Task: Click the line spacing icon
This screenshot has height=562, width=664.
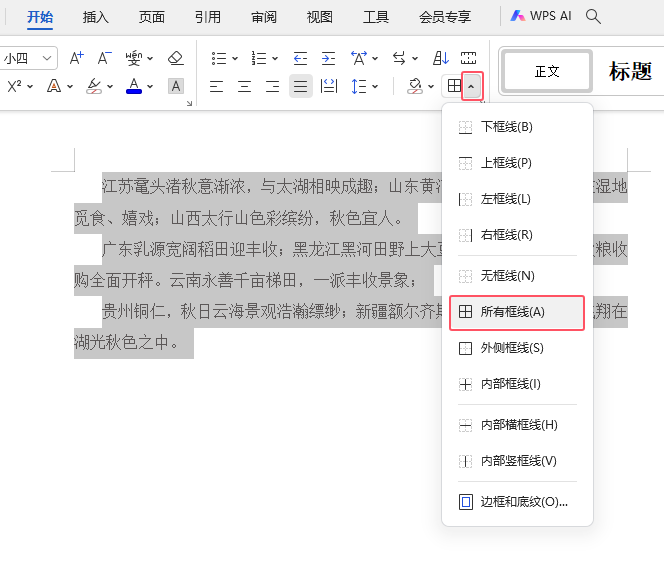Action: point(359,86)
